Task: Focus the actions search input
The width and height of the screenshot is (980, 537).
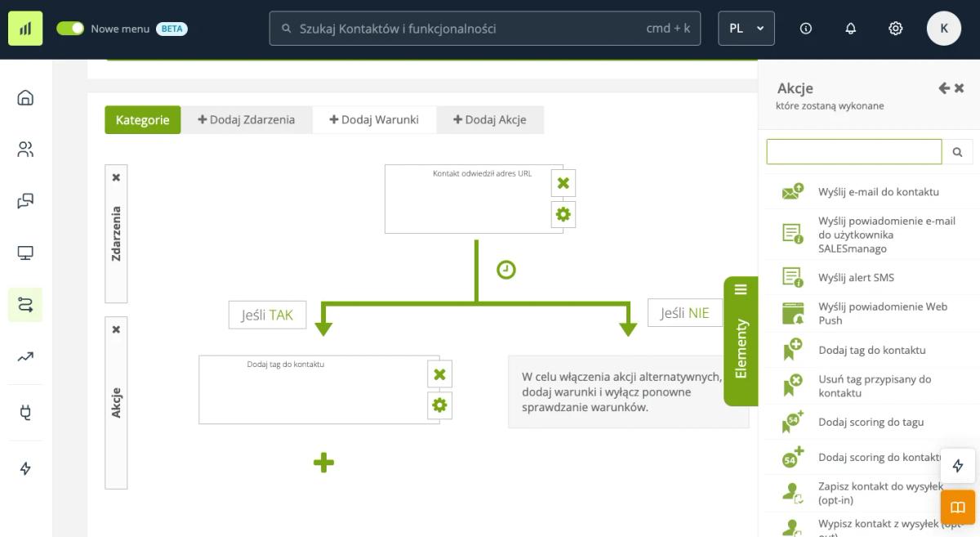Action: 854,151
